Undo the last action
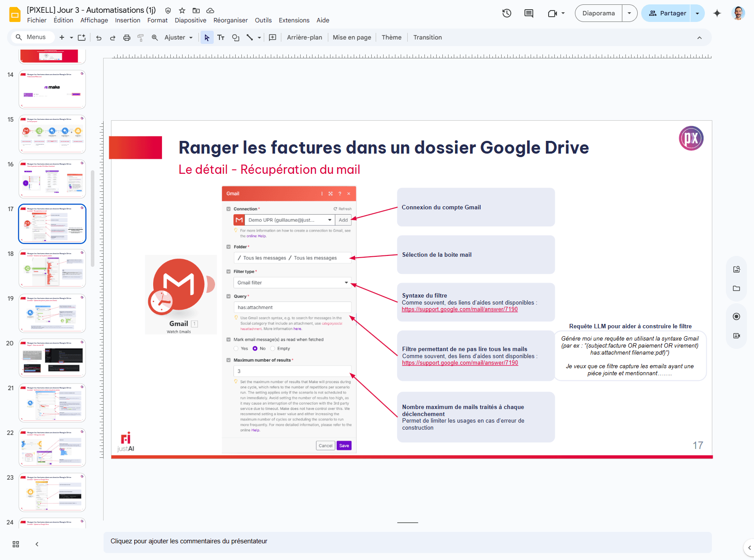This screenshot has width=754, height=560. (99, 38)
